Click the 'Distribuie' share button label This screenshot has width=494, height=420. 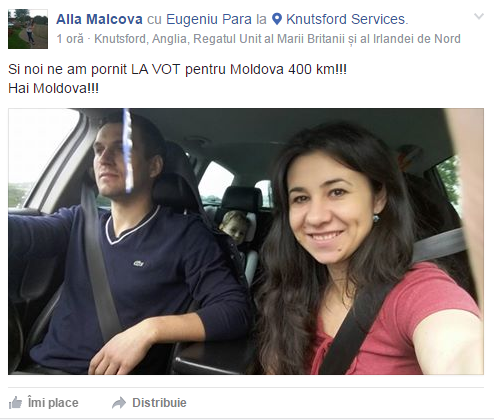[x=159, y=403]
